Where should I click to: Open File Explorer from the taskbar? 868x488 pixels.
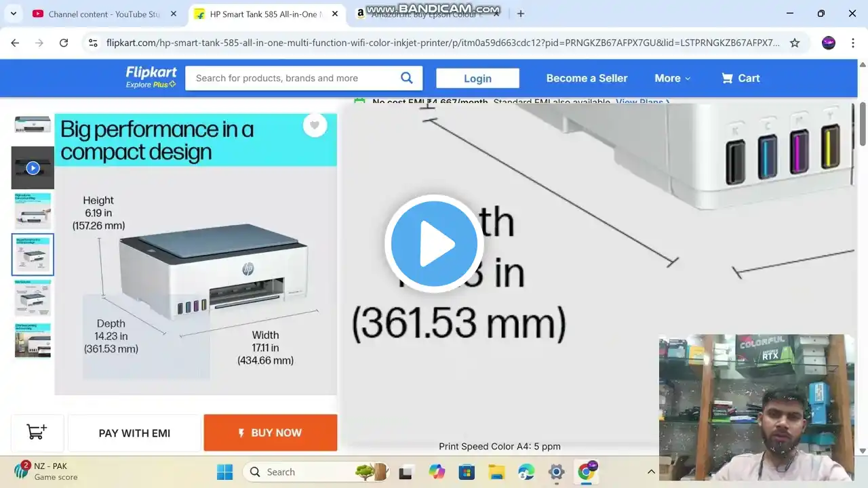(496, 472)
